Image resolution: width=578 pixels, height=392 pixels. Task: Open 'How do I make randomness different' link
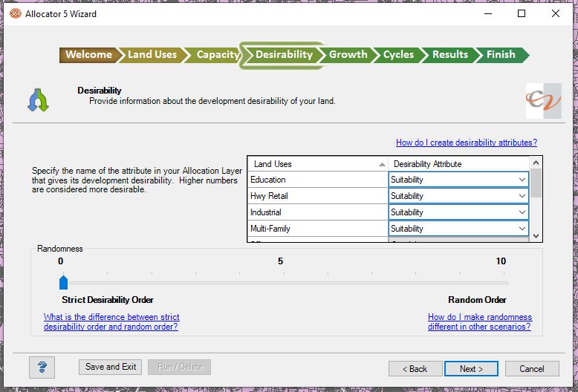tap(480, 321)
